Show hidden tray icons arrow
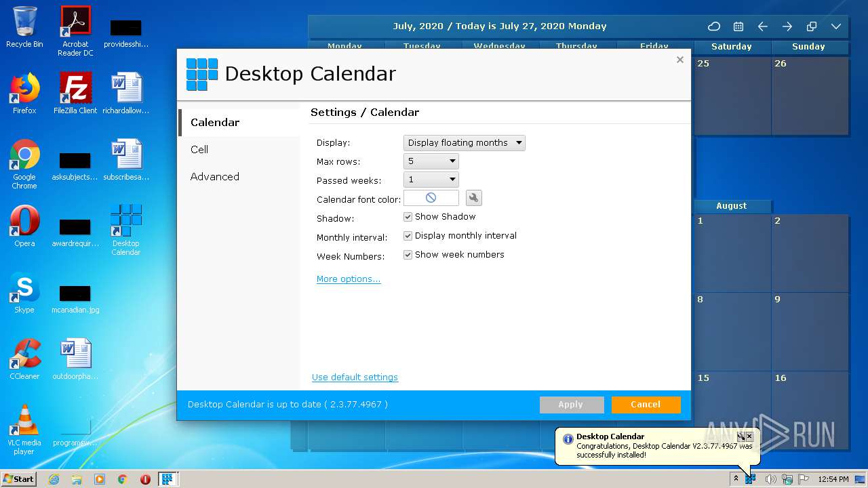 (736, 479)
